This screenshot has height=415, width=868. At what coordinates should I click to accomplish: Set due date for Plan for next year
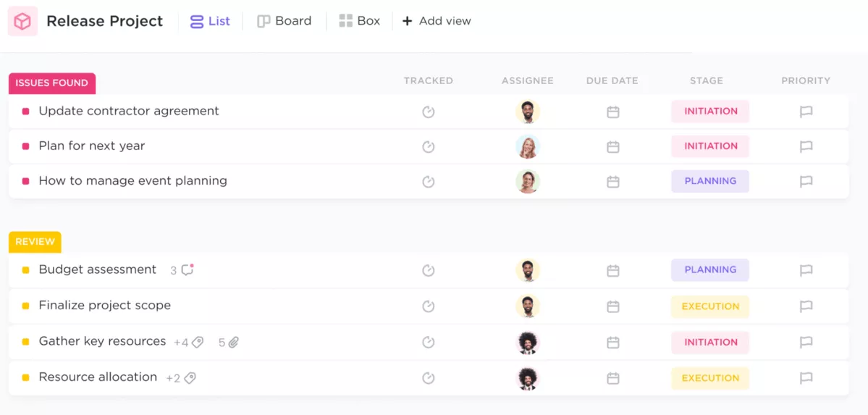[612, 146]
